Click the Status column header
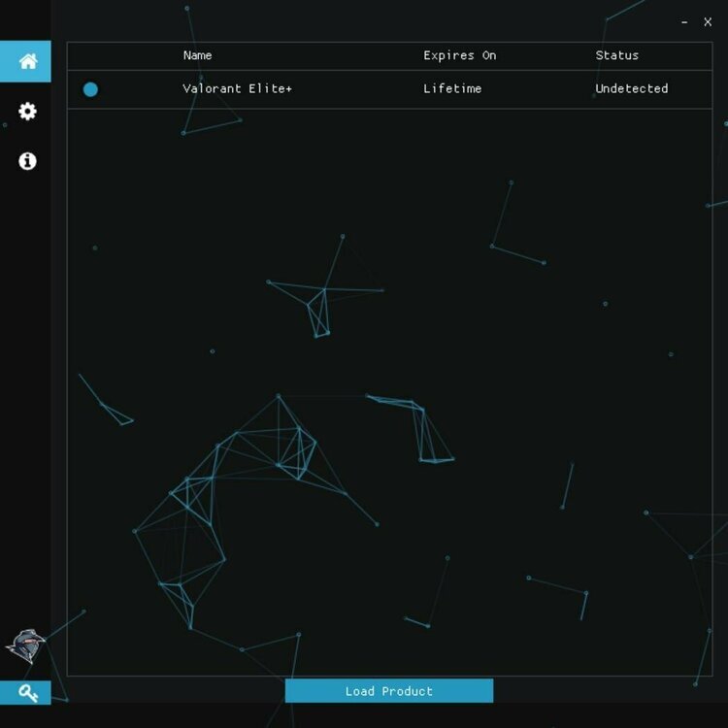 (x=616, y=55)
